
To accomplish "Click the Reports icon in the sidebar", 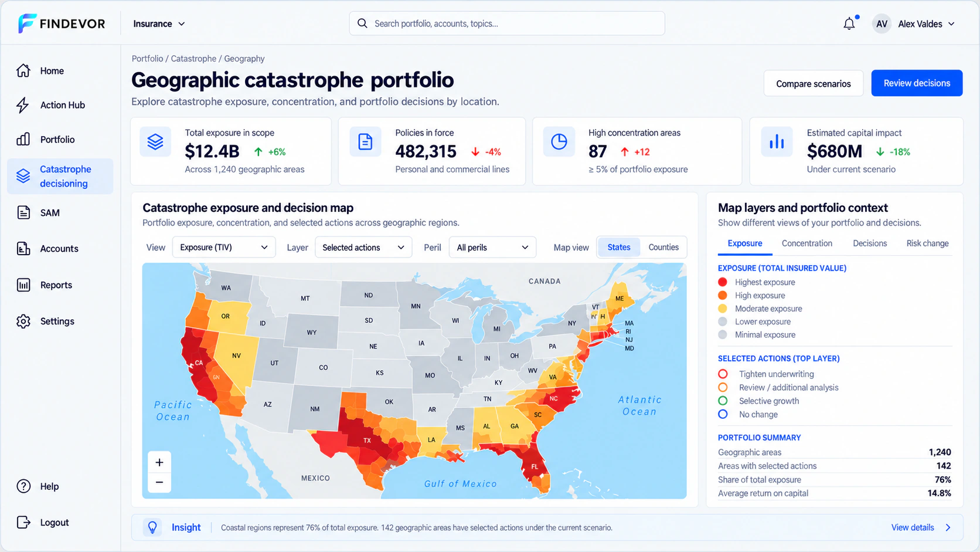I will [x=23, y=285].
